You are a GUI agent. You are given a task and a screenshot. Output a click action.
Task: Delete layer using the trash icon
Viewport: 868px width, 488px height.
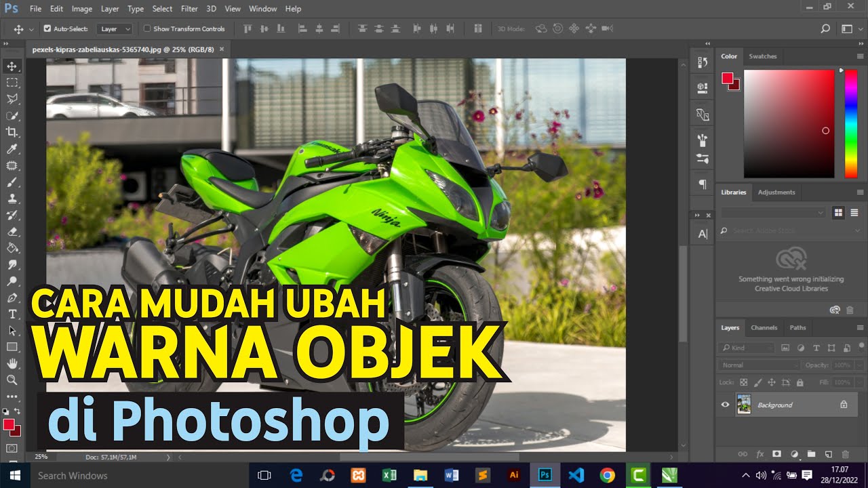(846, 454)
